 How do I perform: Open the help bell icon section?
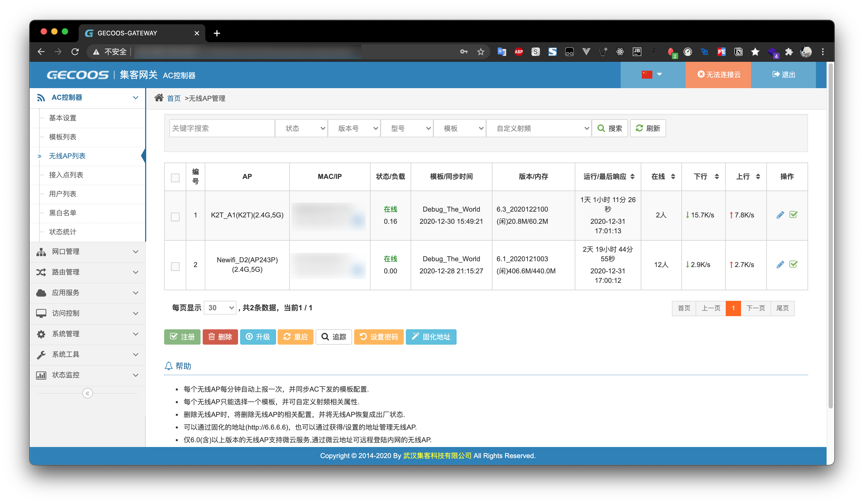point(168,366)
